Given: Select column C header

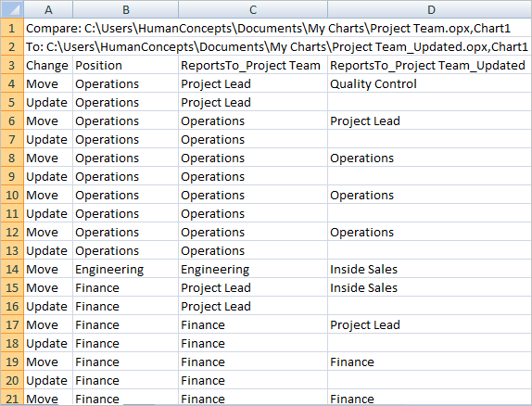Looking at the screenshot, I should [253, 9].
